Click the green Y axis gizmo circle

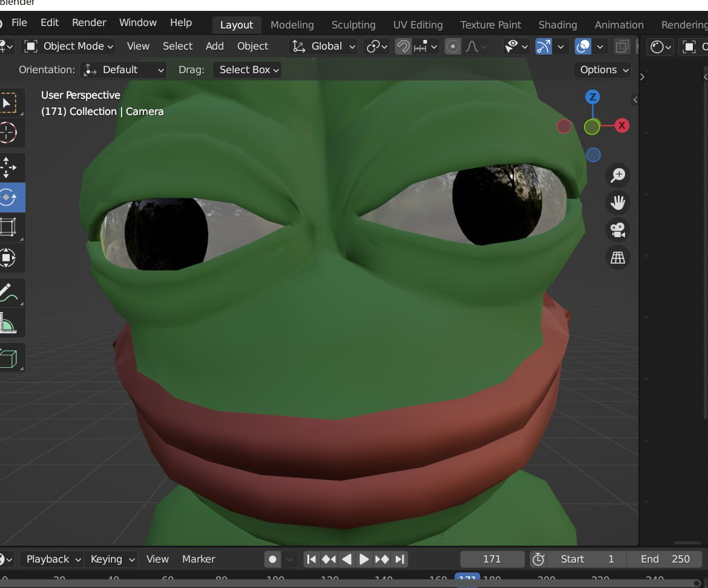pyautogui.click(x=591, y=127)
